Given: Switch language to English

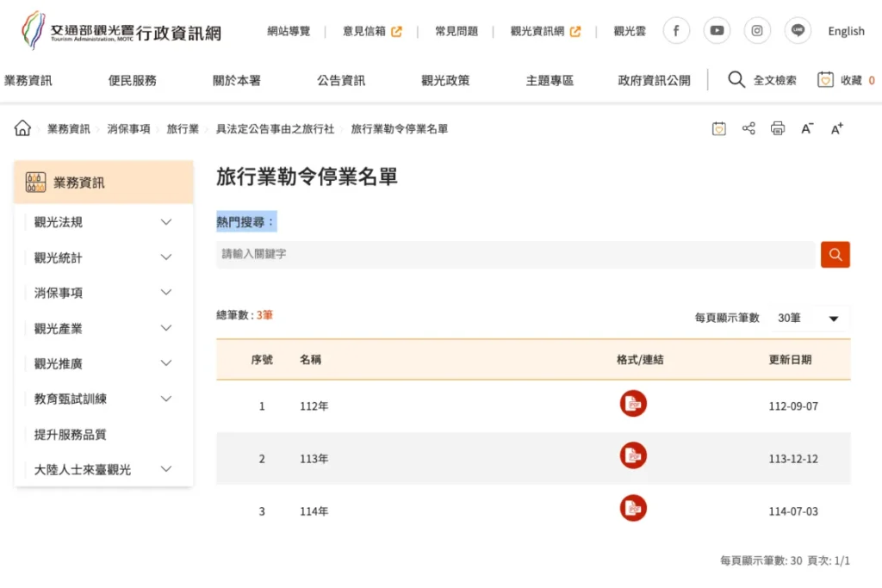Looking at the screenshot, I should click(846, 32).
